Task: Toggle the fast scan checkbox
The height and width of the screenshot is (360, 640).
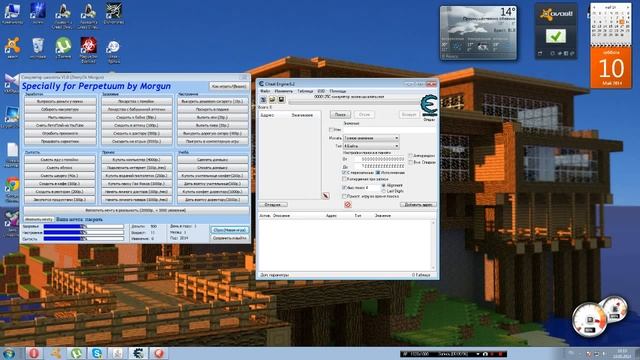Action: (x=344, y=187)
